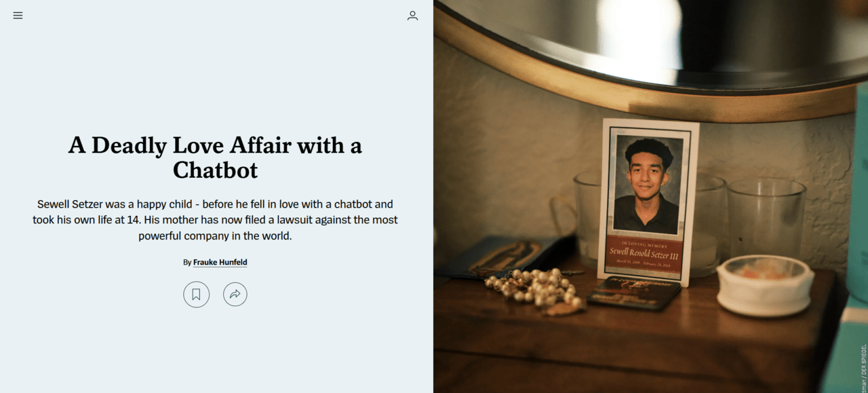Open the user account profile icon
The image size is (868, 393).
point(412,16)
